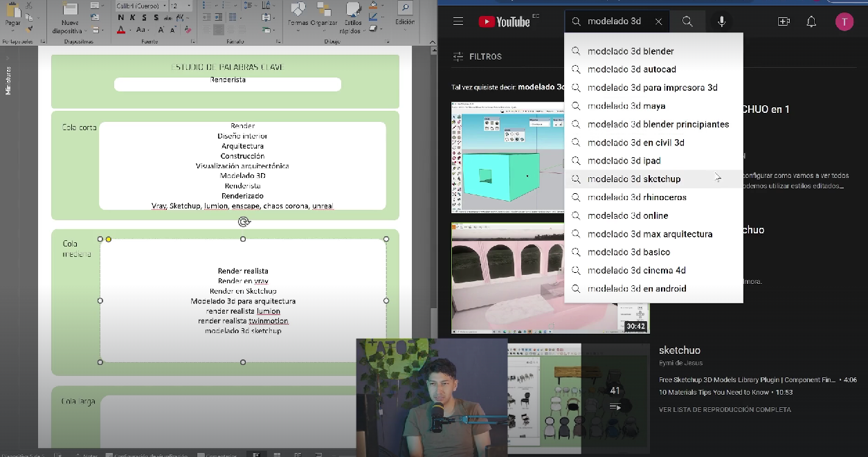Open the sketchuo playlist title
The image size is (868, 457).
coord(680,350)
